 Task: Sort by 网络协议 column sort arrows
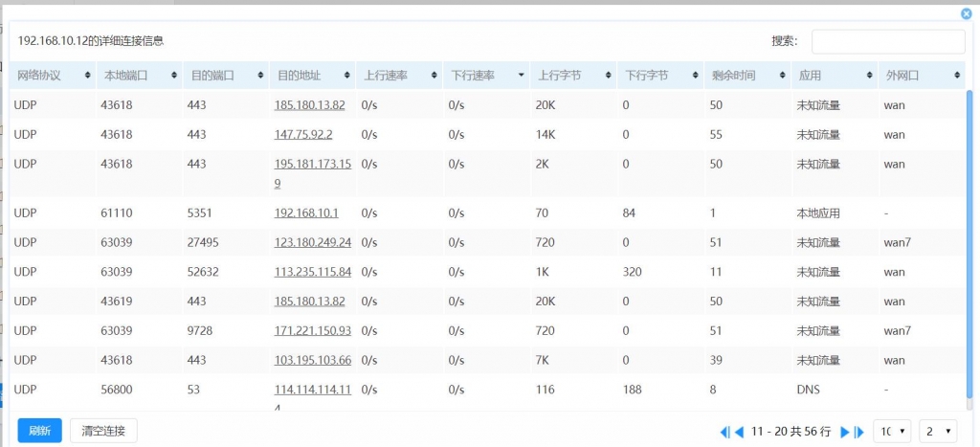pyautogui.click(x=87, y=76)
